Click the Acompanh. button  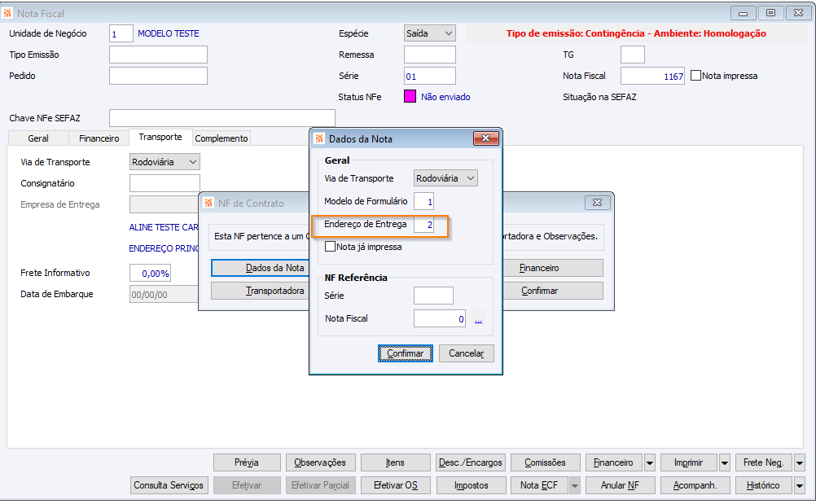pyautogui.click(x=695, y=485)
